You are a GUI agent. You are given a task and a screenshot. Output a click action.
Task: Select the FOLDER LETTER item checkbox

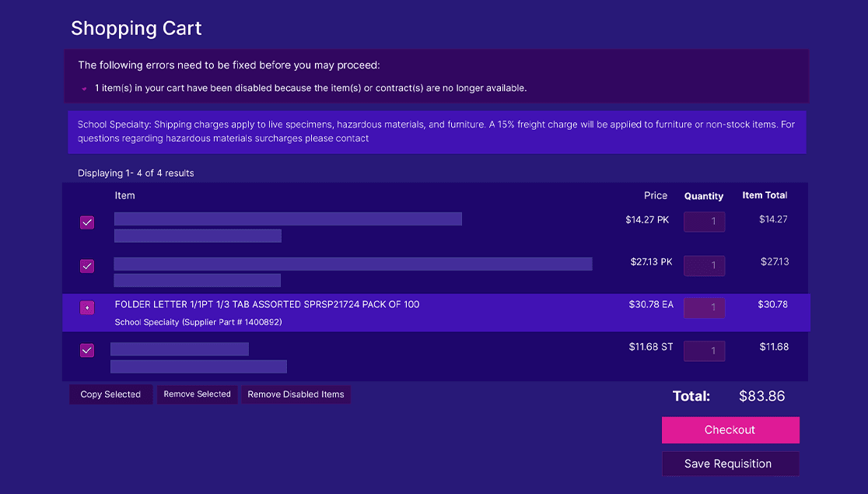(87, 308)
